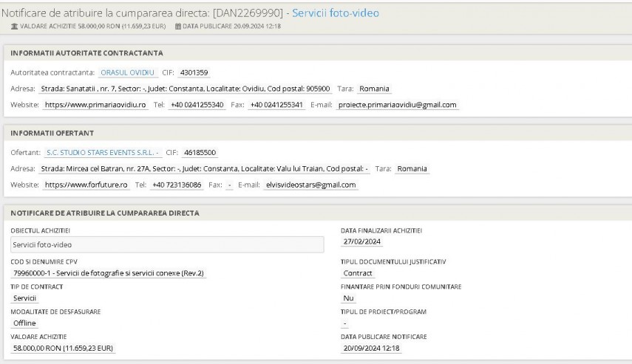Click the completion date 27/02/2024

362,241
